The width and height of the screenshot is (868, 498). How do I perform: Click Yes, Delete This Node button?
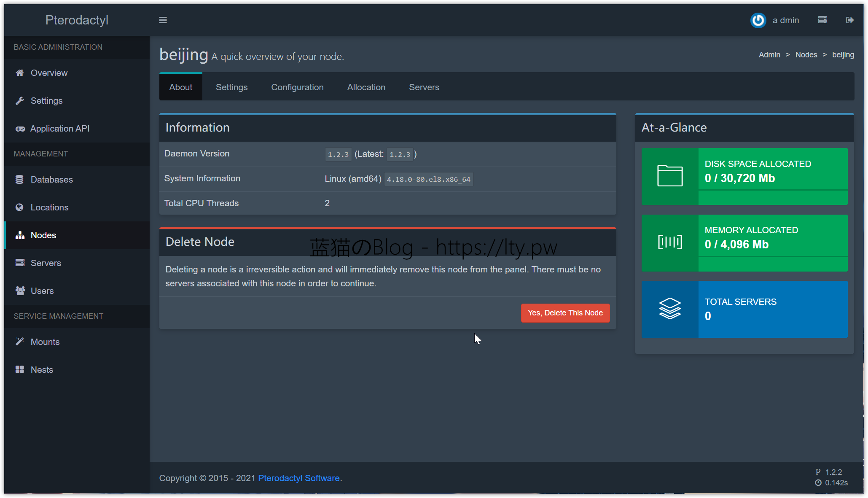tap(565, 313)
